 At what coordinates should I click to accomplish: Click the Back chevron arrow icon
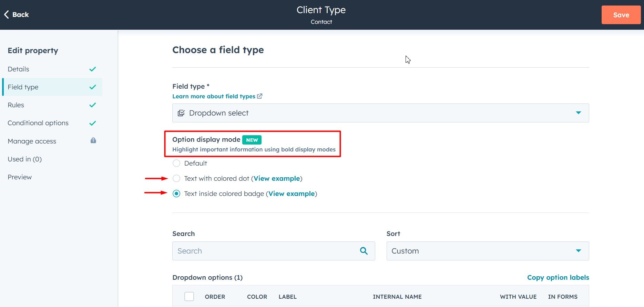6,14
